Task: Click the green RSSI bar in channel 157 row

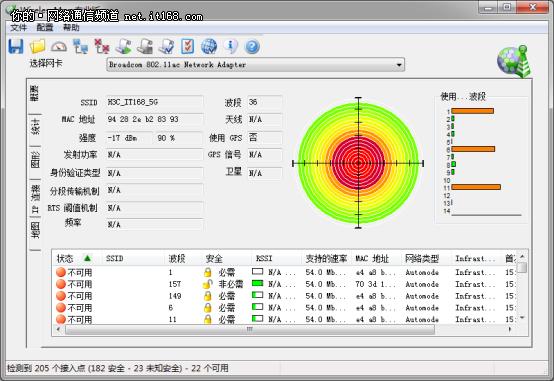Action: point(258,283)
